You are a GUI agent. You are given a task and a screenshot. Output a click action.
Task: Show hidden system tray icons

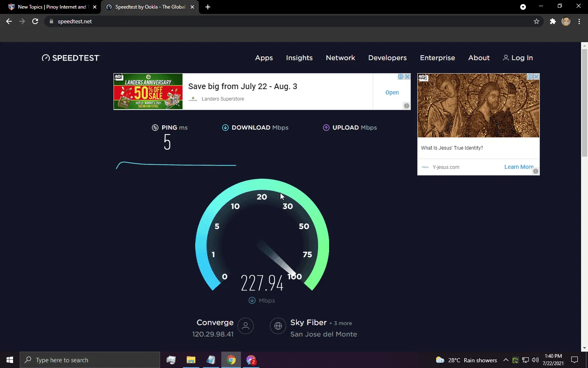click(x=506, y=360)
